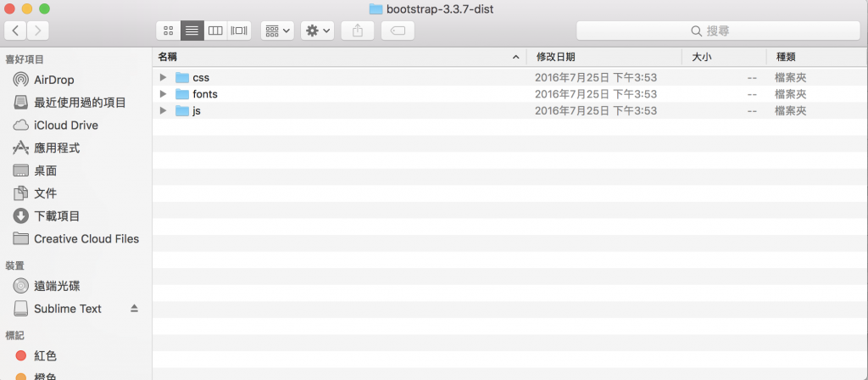868x380 pixels.
Task: Click the Share toolbar button
Action: 358,31
